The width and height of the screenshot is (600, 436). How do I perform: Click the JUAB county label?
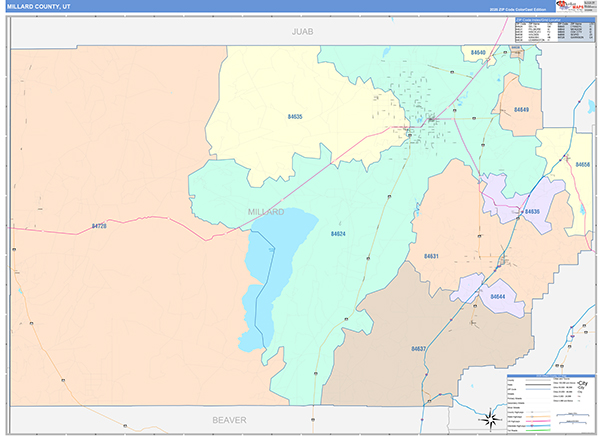[x=302, y=32]
